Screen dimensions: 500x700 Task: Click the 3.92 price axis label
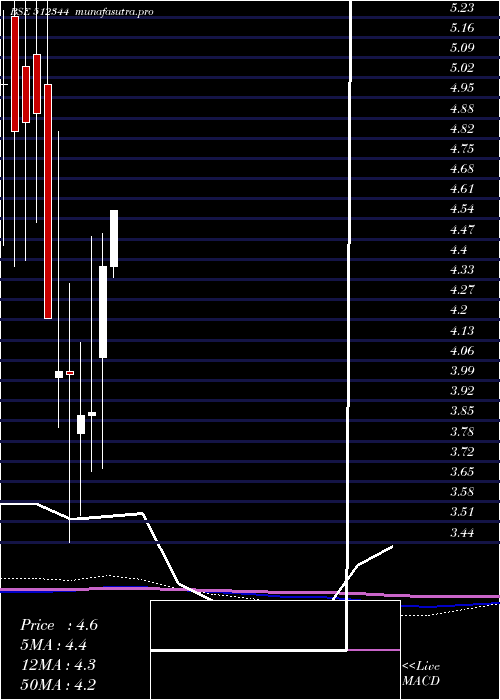pos(462,391)
